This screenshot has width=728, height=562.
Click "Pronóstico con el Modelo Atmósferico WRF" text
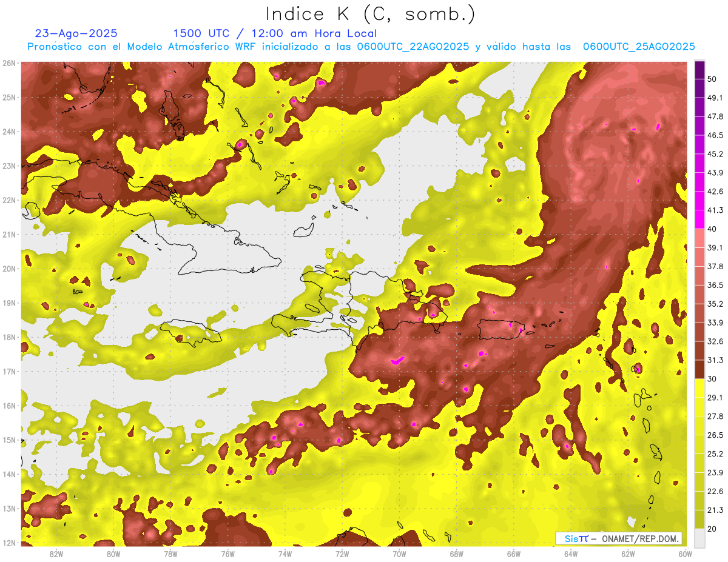click(143, 47)
